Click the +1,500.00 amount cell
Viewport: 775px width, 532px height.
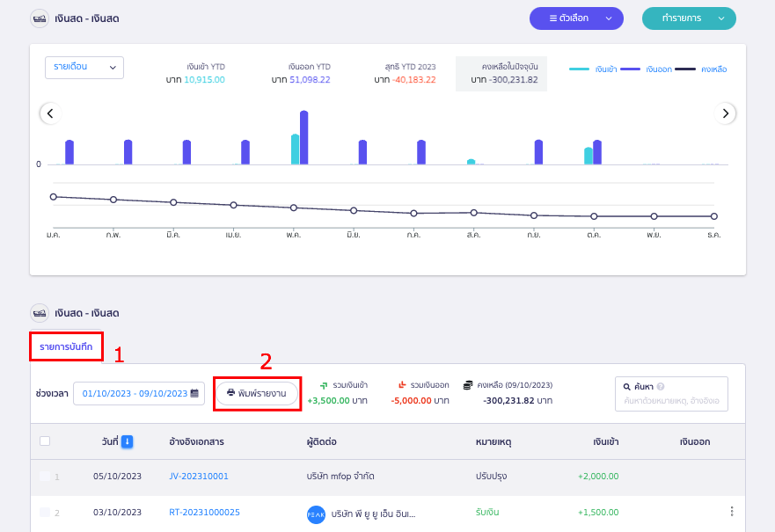click(598, 513)
